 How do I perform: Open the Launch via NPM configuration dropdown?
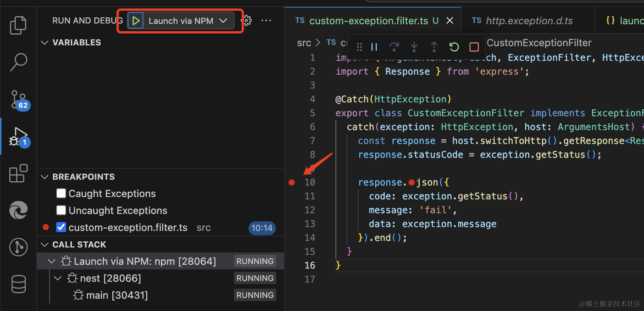point(223,21)
